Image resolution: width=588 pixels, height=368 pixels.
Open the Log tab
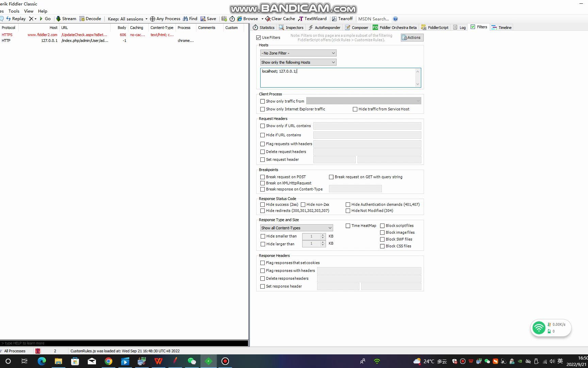pos(459,28)
